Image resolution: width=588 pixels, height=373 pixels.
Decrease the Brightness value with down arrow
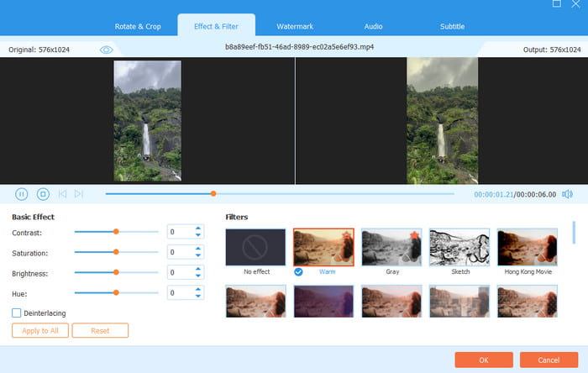(198, 276)
